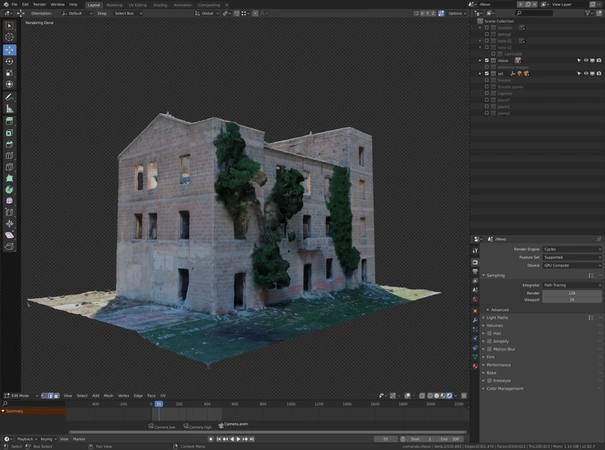This screenshot has width=605, height=450.
Task: Open the Mesh menu in viewport header
Action: click(108, 396)
